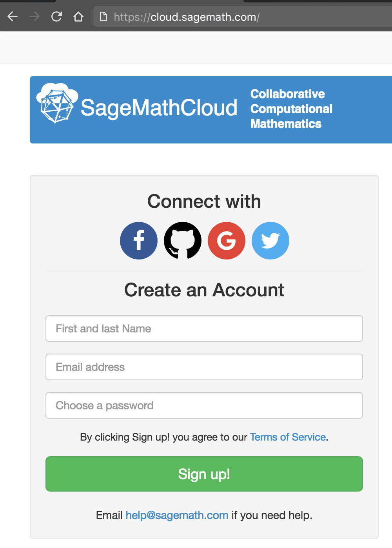Viewport: 392px width, 548px height.
Task: Go back with browser back arrow
Action: (x=13, y=16)
